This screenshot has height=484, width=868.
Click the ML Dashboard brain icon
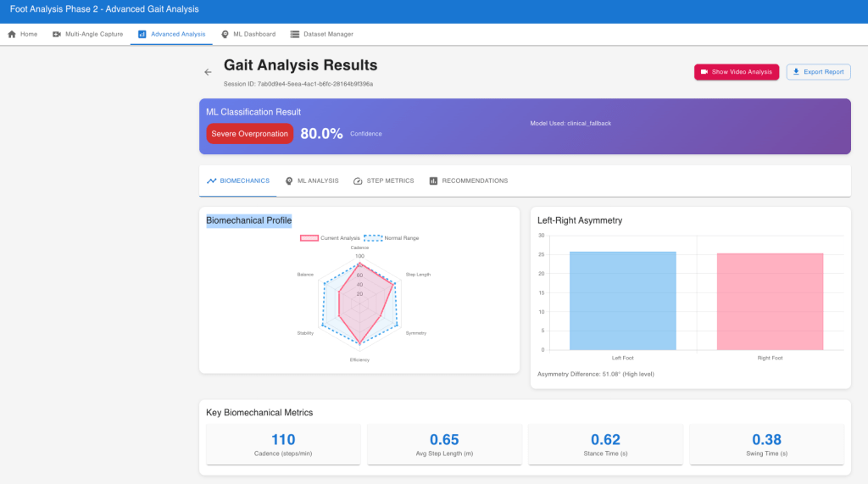click(x=225, y=34)
